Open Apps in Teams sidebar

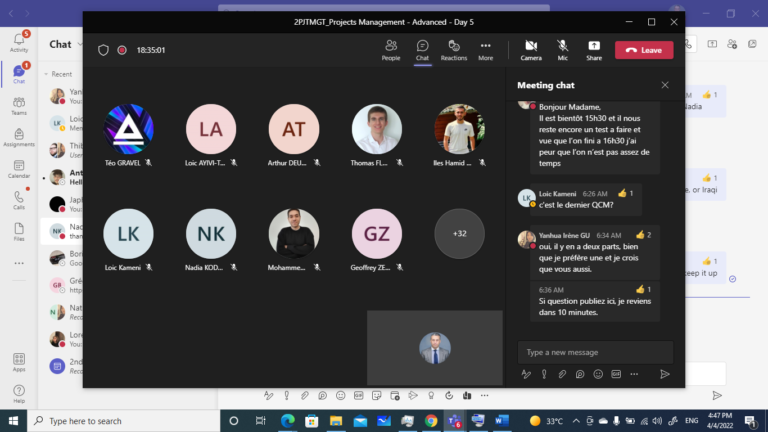pos(19,362)
